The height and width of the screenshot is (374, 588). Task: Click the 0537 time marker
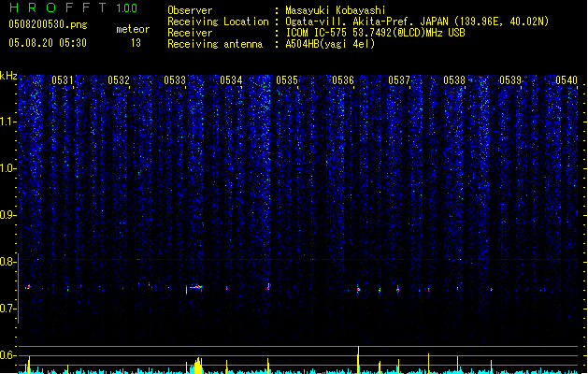click(399, 80)
